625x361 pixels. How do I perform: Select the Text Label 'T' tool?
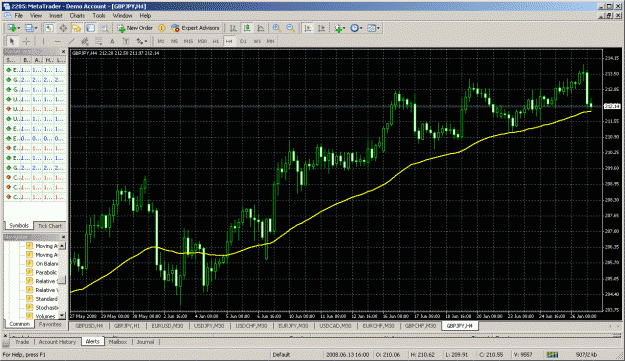pos(126,41)
